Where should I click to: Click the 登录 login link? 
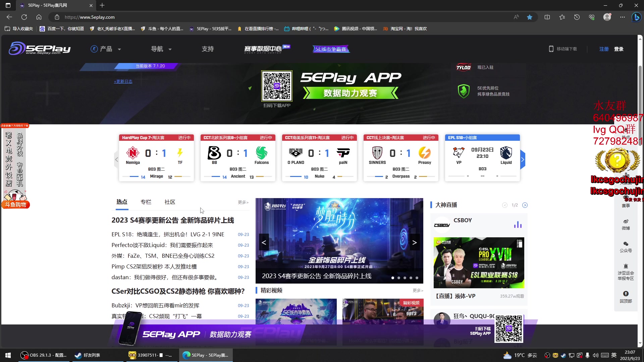pyautogui.click(x=619, y=49)
